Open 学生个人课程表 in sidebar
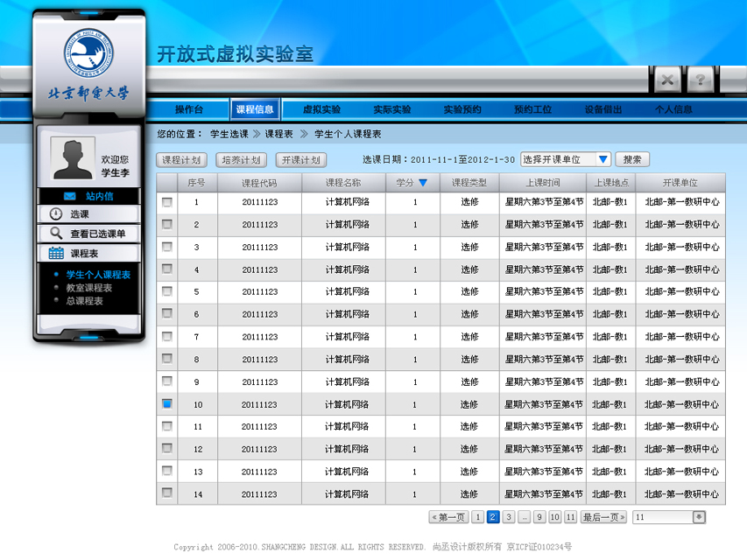The width and height of the screenshot is (747, 560). click(98, 275)
